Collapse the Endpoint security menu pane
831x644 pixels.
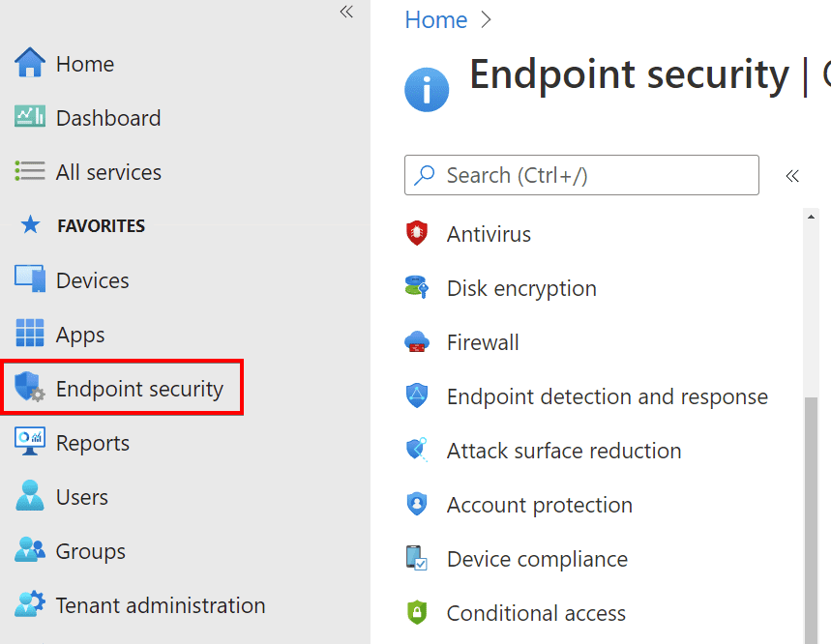coord(791,176)
